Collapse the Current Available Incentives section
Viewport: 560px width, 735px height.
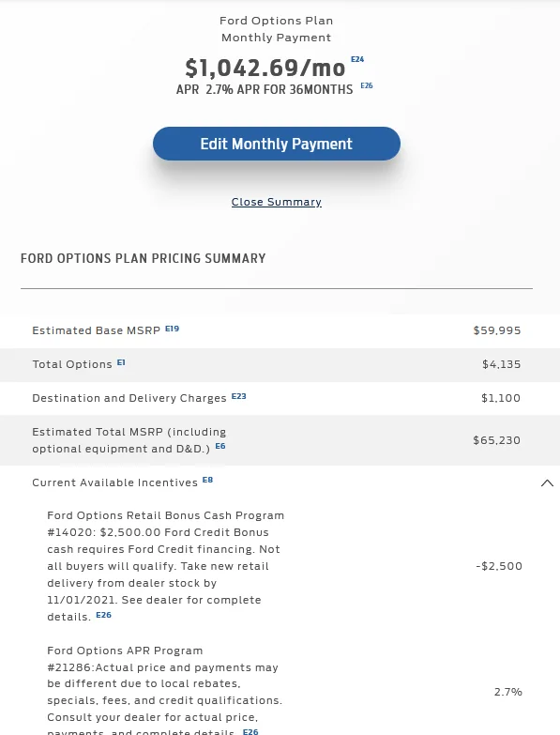pos(547,482)
